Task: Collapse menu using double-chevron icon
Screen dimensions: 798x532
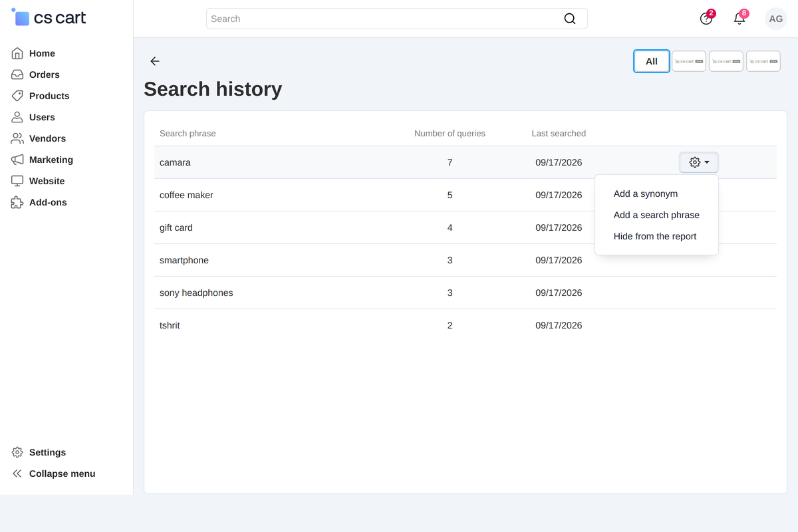Action: [x=17, y=473]
